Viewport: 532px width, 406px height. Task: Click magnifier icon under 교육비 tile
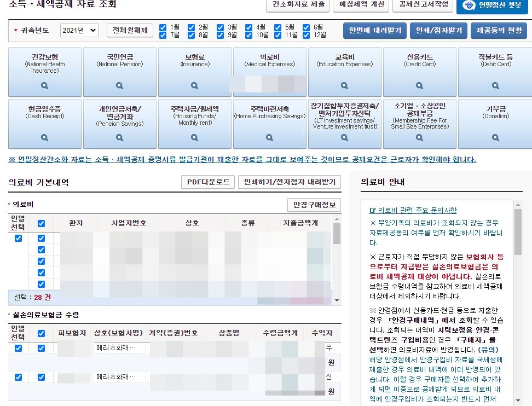pos(344,86)
